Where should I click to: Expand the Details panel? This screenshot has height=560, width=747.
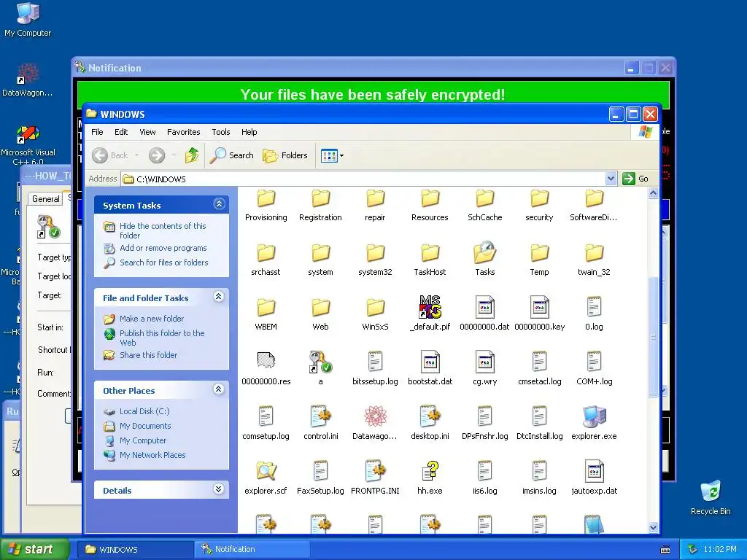(x=219, y=489)
